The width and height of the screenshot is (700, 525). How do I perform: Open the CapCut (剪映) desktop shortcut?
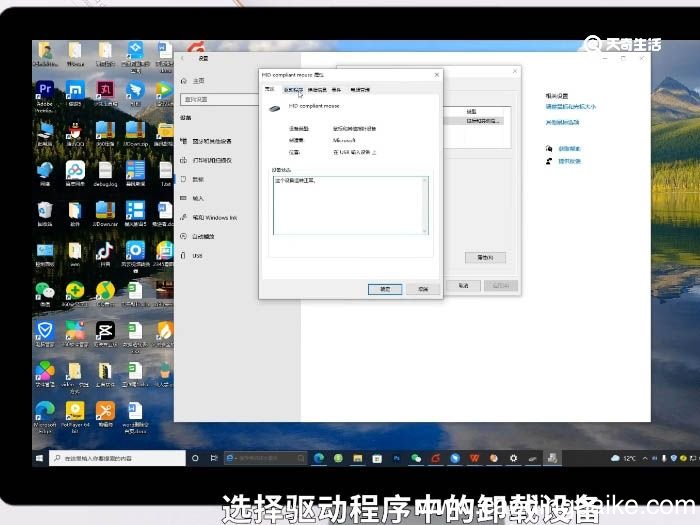105,334
